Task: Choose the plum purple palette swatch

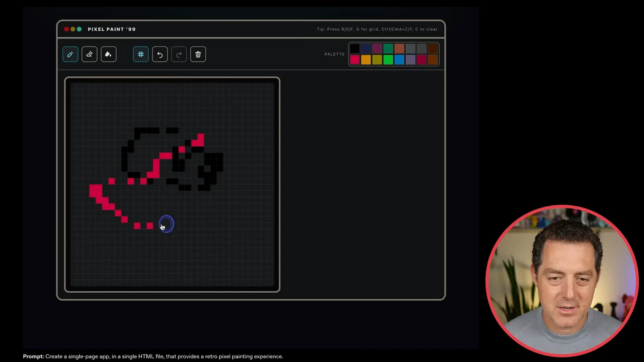Action: click(x=377, y=49)
